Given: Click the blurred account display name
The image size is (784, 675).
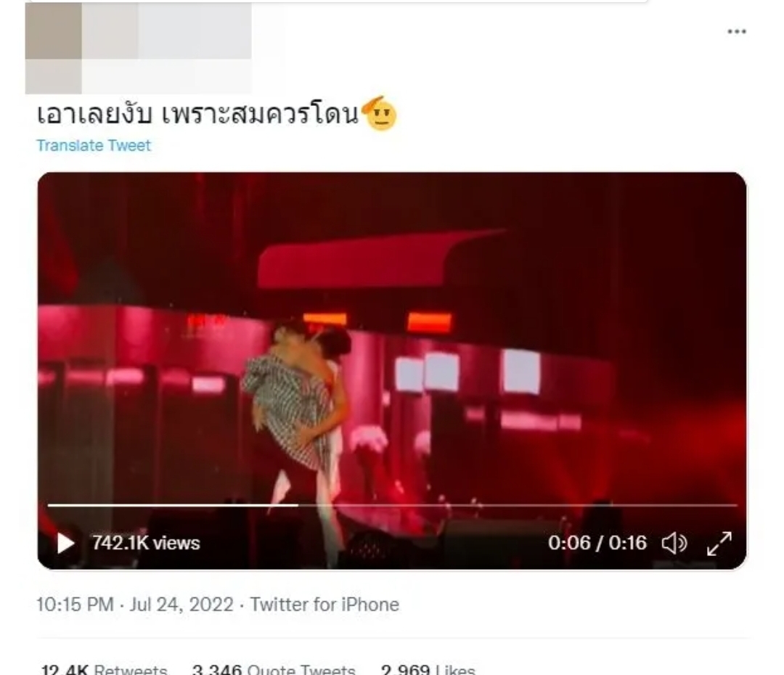Looking at the screenshot, I should click(x=166, y=31).
